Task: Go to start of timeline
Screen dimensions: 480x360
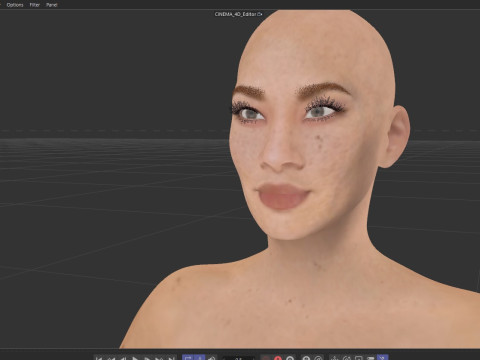Action: click(x=99, y=358)
